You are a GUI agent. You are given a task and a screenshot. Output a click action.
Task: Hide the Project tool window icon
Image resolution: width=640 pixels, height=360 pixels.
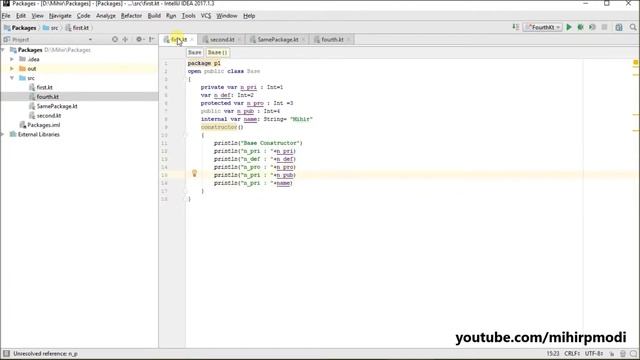tap(151, 40)
